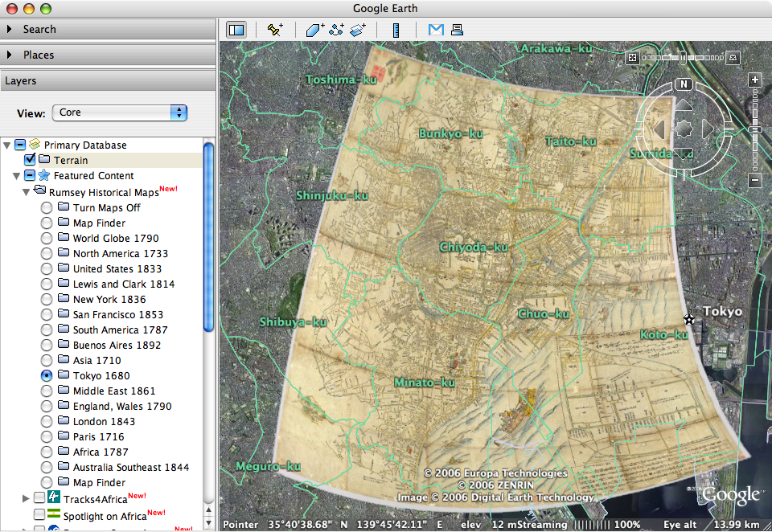Screen dimensions: 772x532
Task: Click the Add Image Overlay icon
Action: click(x=358, y=30)
